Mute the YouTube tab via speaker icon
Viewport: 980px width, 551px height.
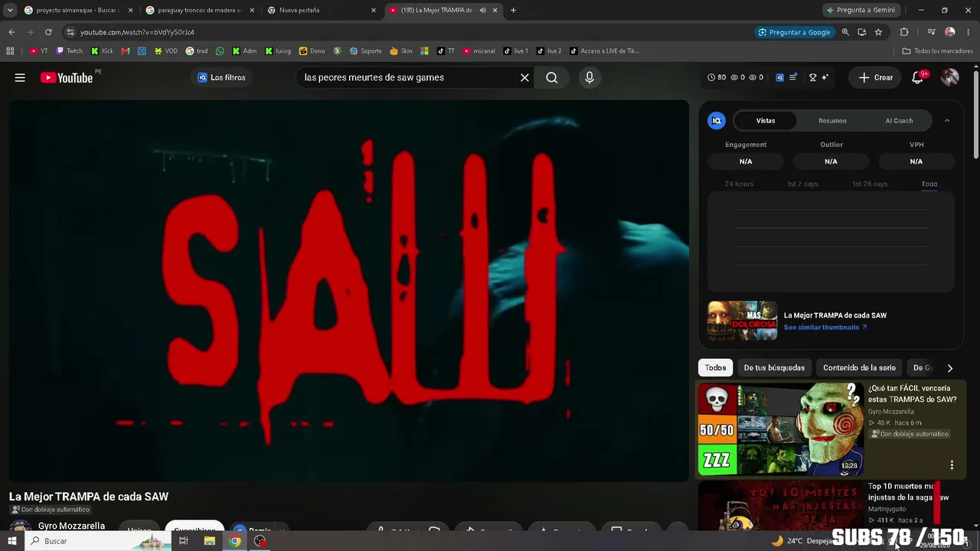482,10
